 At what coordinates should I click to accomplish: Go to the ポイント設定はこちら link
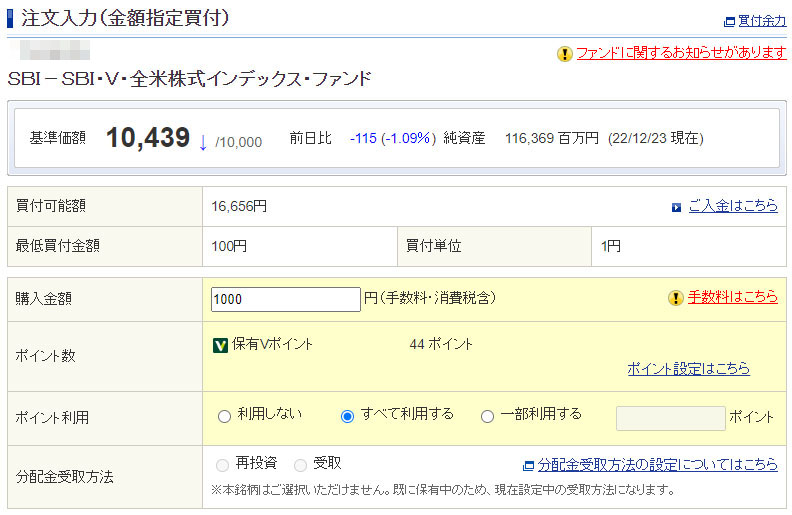(688, 368)
